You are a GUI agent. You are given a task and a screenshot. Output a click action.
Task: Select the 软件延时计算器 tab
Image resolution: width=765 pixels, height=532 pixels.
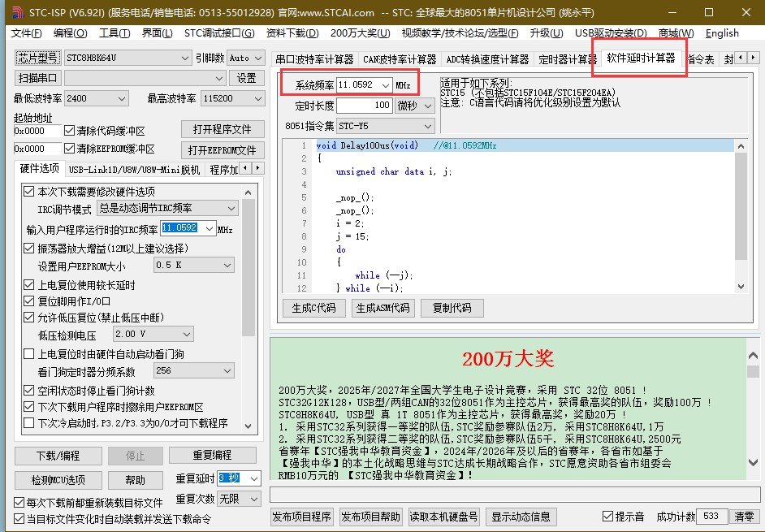point(641,58)
